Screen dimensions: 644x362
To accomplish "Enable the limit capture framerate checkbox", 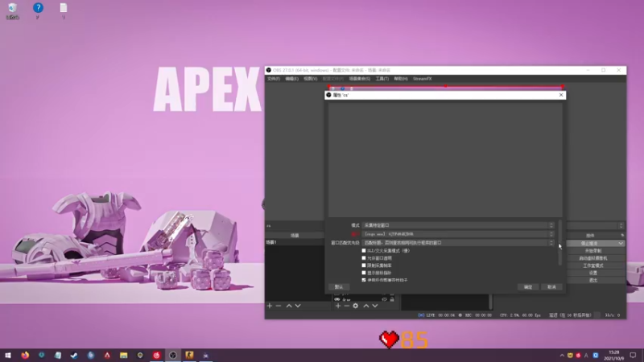I will coord(364,265).
